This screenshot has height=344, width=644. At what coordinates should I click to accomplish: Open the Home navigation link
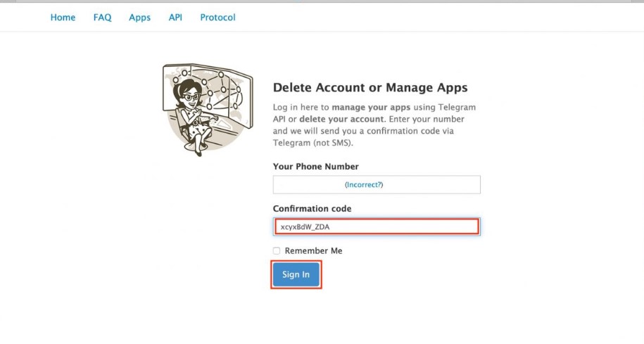63,18
